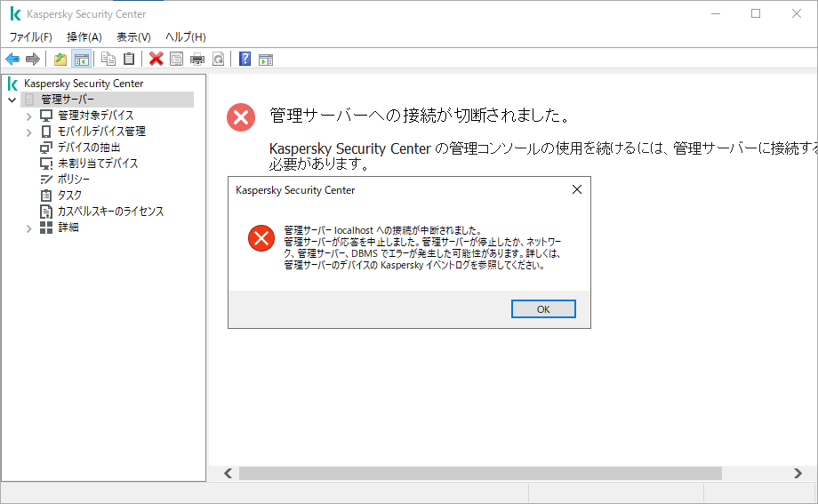Expand the 詳細 tree node
This screenshot has height=504, width=818.
click(x=28, y=228)
